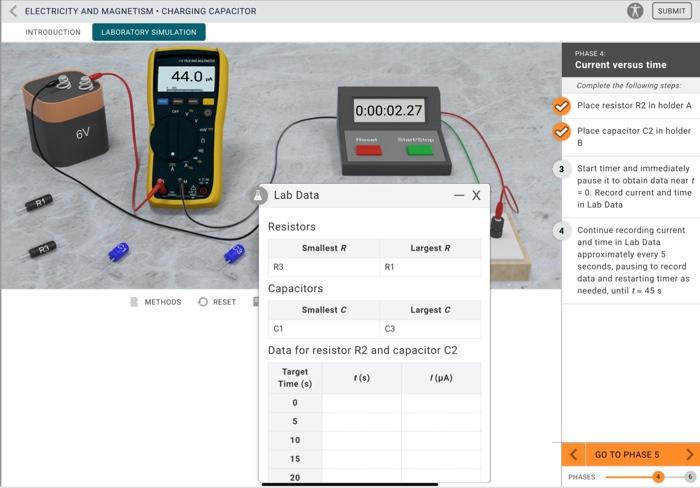Select the left blue capacitor
The image size is (700, 488).
pos(118,252)
